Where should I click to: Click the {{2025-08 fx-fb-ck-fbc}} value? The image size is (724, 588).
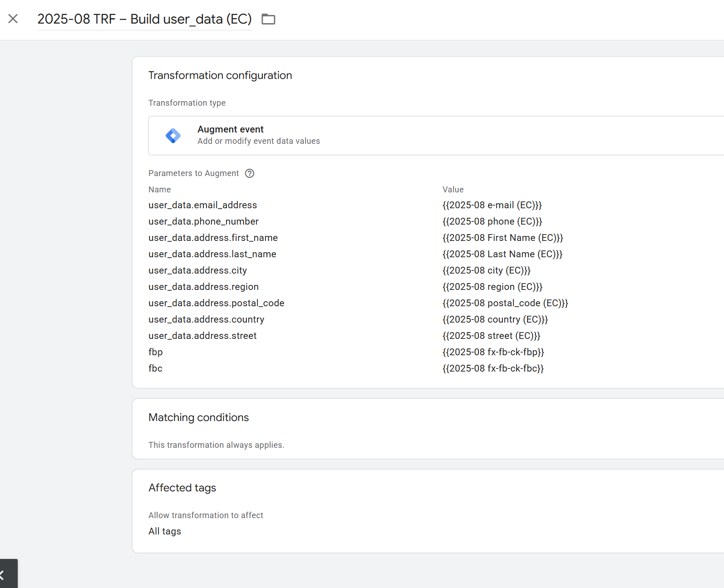pos(493,368)
